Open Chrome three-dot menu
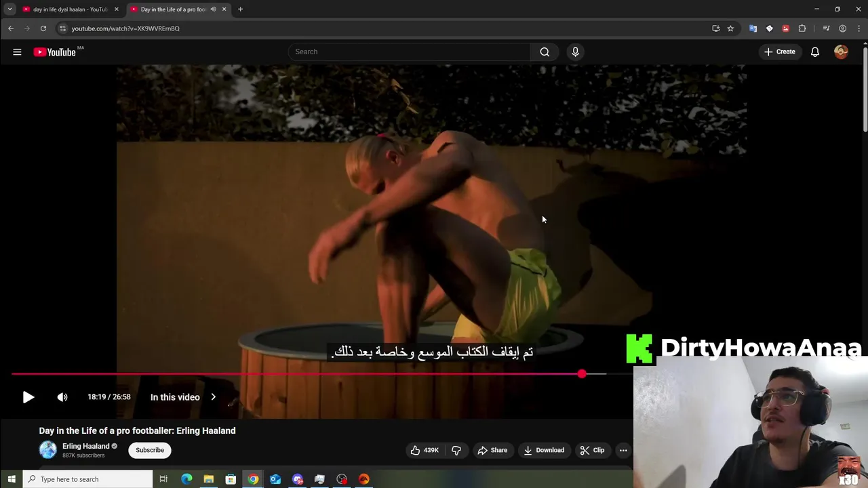 point(858,28)
